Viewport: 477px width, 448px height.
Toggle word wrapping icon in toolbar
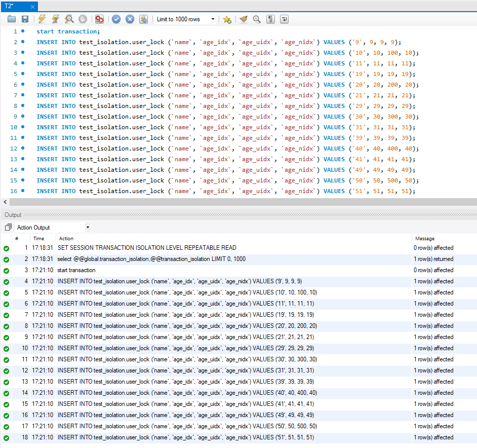[x=284, y=19]
